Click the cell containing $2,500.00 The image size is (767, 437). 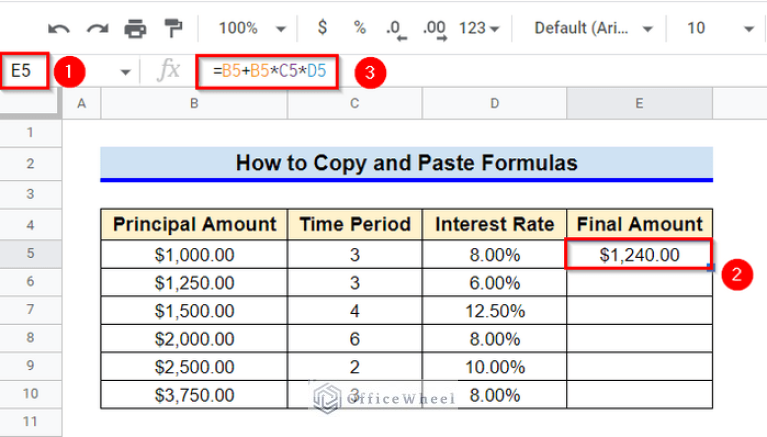pyautogui.click(x=194, y=367)
